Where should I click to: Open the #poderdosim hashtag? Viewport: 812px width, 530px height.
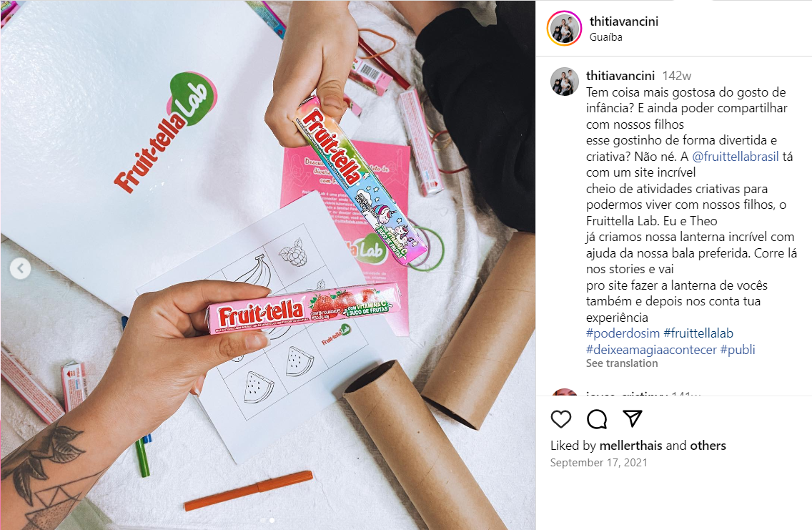coord(623,333)
